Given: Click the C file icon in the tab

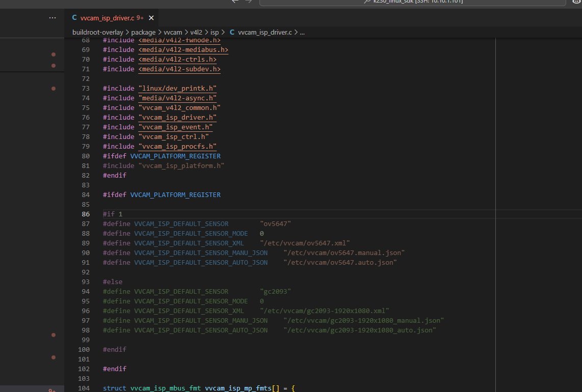Looking at the screenshot, I should pyautogui.click(x=74, y=18).
